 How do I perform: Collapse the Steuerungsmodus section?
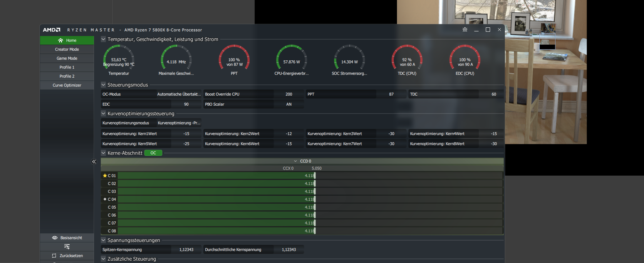point(103,85)
